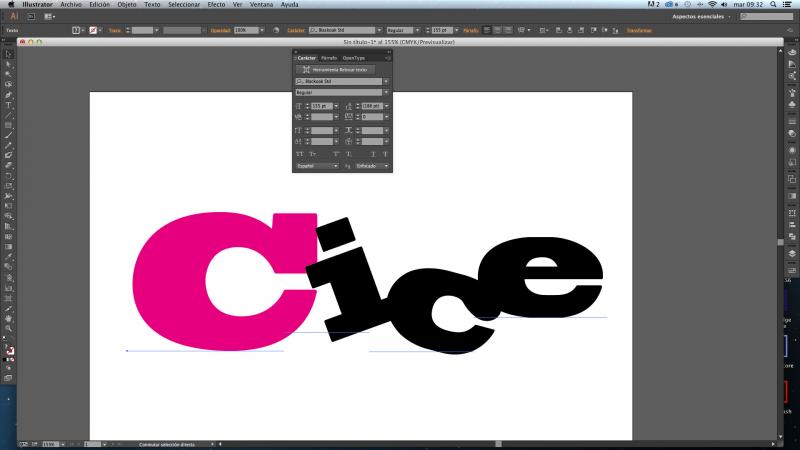Screen dimensions: 800x450
Task: Click the workspace search field in application bar
Action: click(x=767, y=17)
